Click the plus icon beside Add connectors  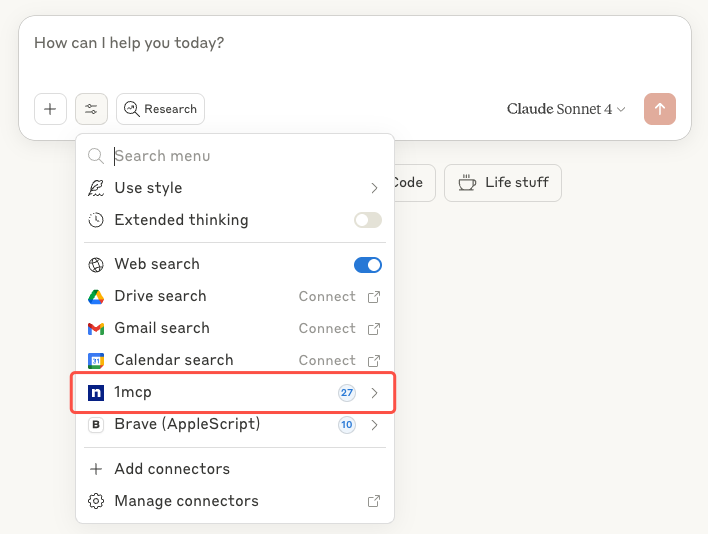pyautogui.click(x=96, y=469)
